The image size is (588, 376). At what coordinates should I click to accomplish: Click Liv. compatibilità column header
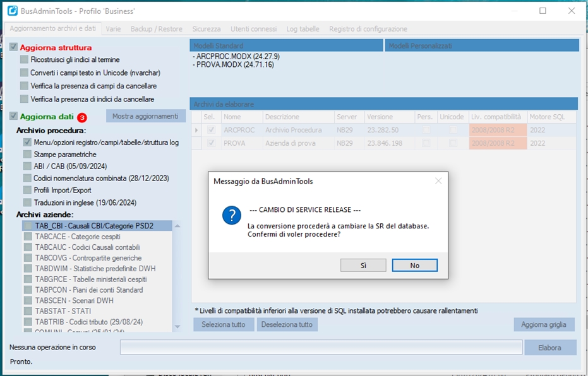498,117
